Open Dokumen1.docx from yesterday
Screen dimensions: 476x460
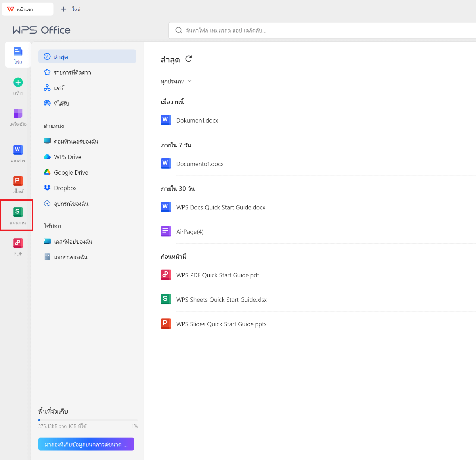tap(197, 120)
